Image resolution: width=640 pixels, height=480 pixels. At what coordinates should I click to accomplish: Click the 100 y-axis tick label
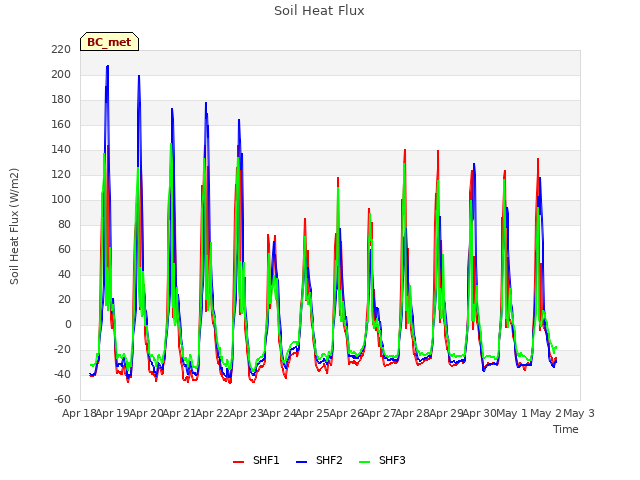coord(61,200)
